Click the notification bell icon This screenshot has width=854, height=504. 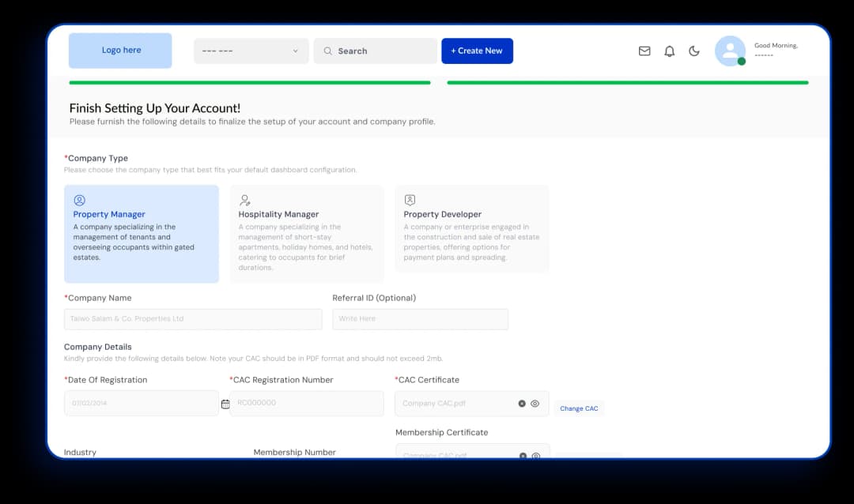click(x=669, y=51)
